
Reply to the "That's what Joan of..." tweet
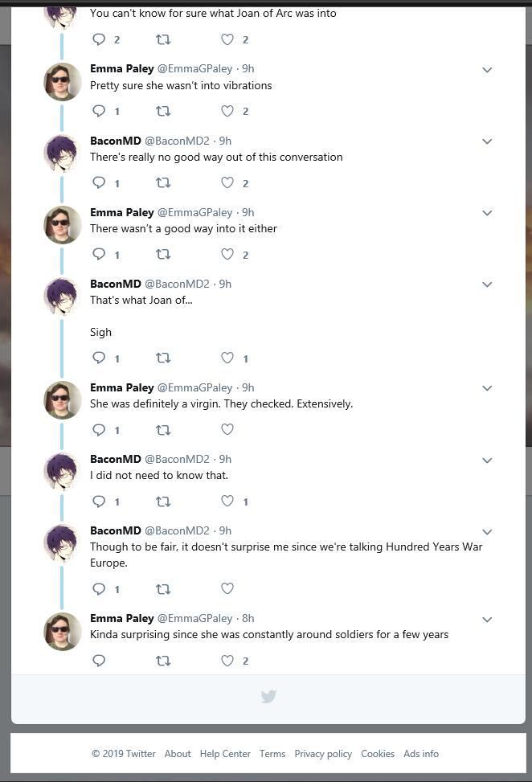pyautogui.click(x=100, y=358)
